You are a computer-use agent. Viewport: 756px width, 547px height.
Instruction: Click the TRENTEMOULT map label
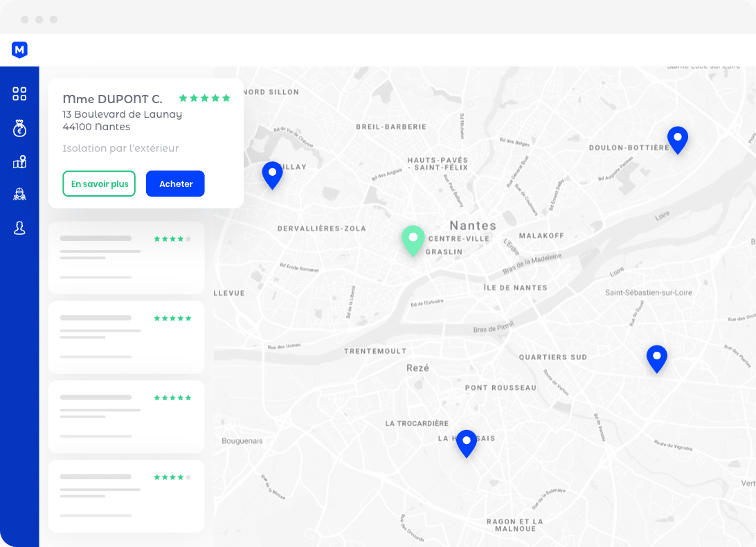375,351
